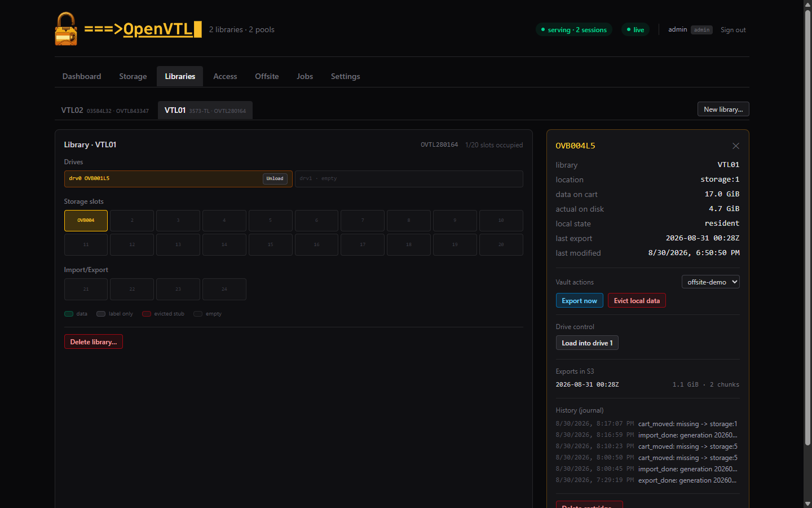Click Load into drive 1 button
812x508 pixels.
pyautogui.click(x=587, y=343)
